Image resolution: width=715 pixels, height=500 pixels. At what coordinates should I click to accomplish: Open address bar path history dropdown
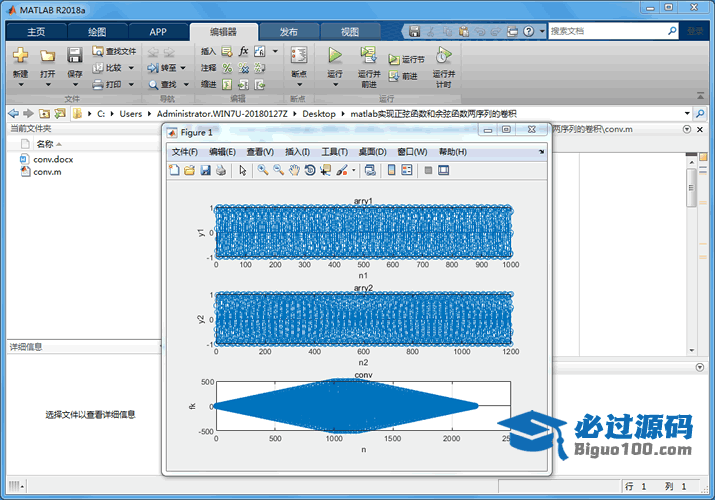pyautogui.click(x=687, y=113)
